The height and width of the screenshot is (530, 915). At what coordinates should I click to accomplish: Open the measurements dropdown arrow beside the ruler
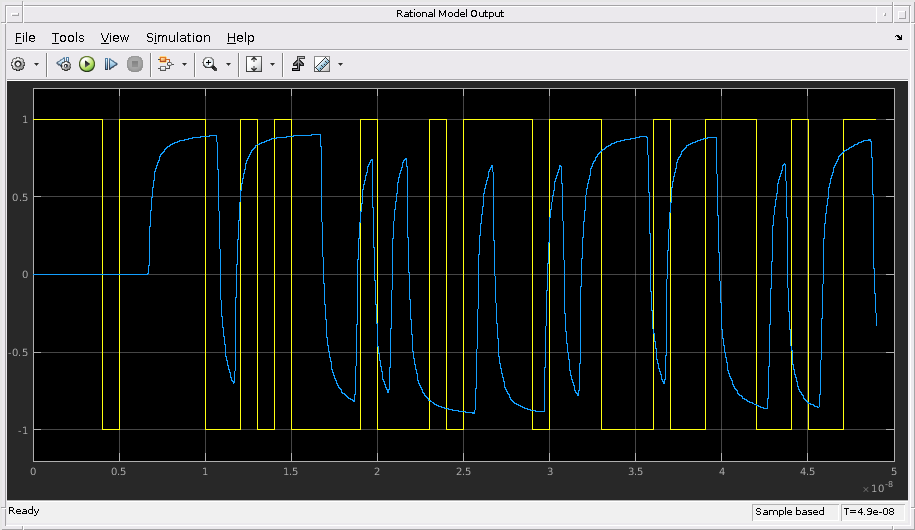coord(341,64)
